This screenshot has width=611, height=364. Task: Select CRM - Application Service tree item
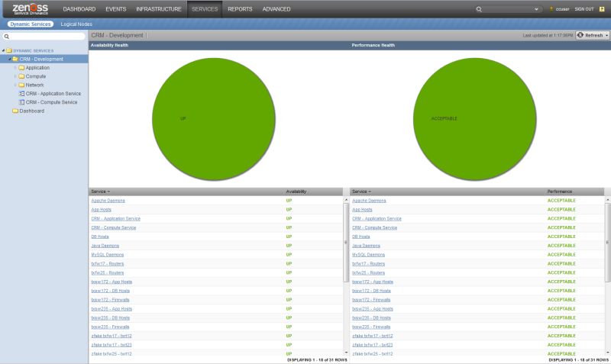(x=53, y=93)
